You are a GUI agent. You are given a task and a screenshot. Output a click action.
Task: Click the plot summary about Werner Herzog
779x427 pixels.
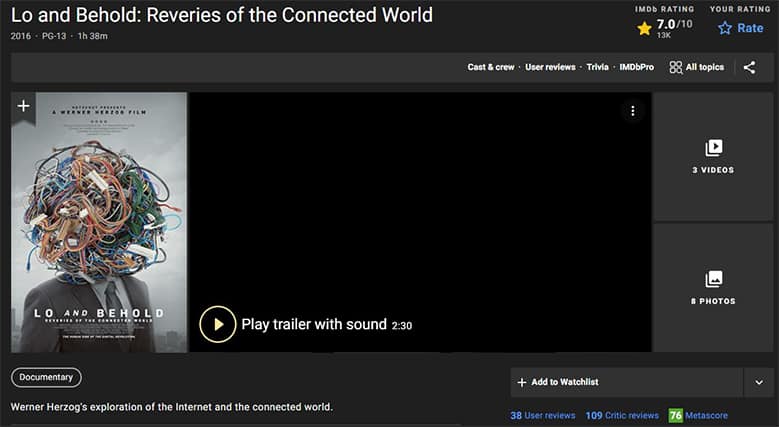(172, 407)
